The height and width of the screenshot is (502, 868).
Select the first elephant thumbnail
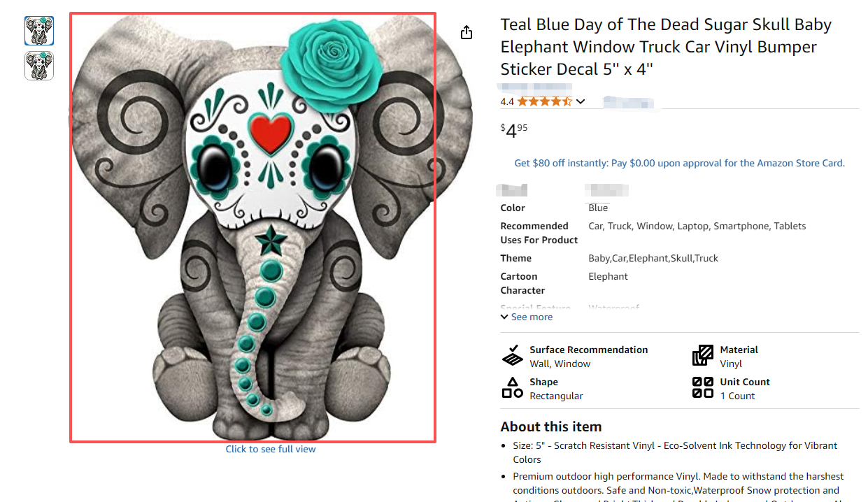(x=39, y=31)
